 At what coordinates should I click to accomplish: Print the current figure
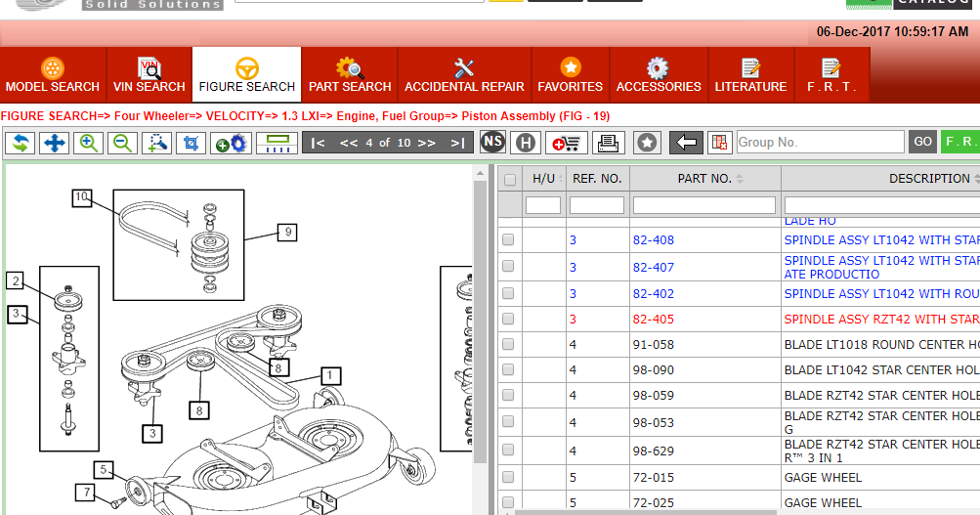click(x=608, y=143)
